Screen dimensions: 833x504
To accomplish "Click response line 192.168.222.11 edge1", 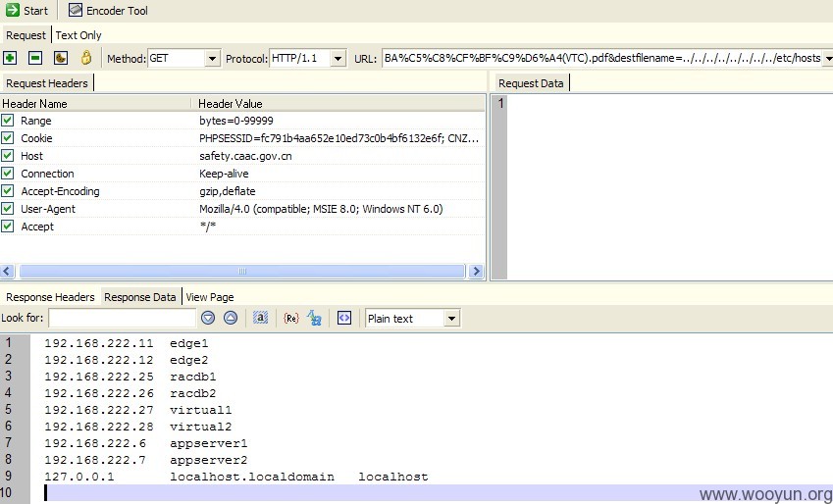I will 126,343.
